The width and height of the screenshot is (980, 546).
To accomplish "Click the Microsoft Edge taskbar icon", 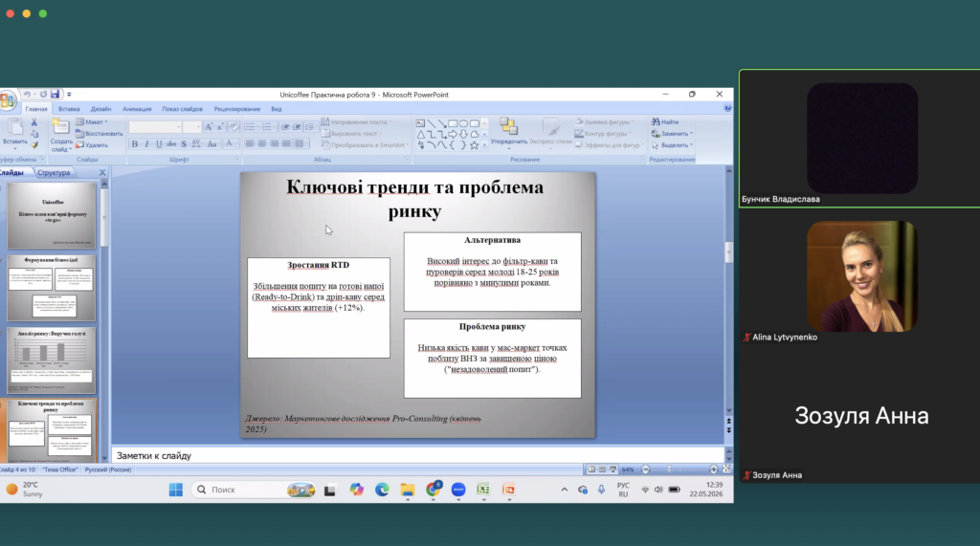I will point(382,490).
